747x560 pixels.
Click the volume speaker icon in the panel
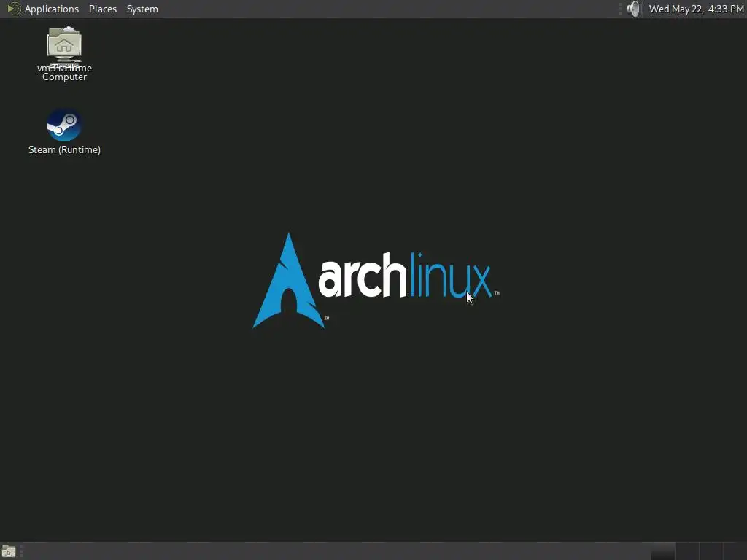click(x=633, y=9)
